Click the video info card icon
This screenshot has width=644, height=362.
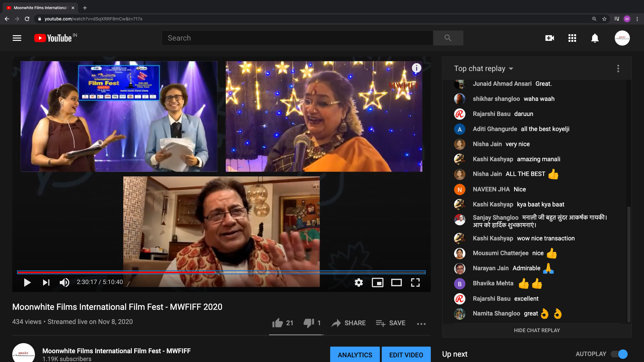[416, 68]
